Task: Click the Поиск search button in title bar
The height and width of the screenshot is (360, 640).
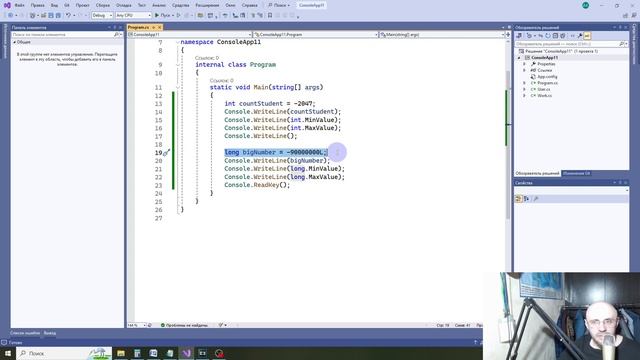Action: [279, 5]
